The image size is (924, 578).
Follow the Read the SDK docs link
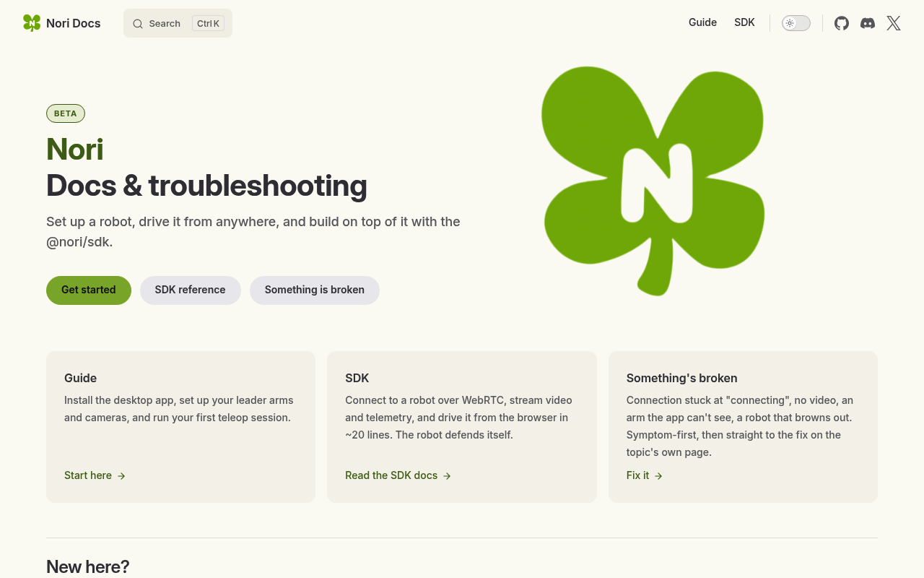398,475
